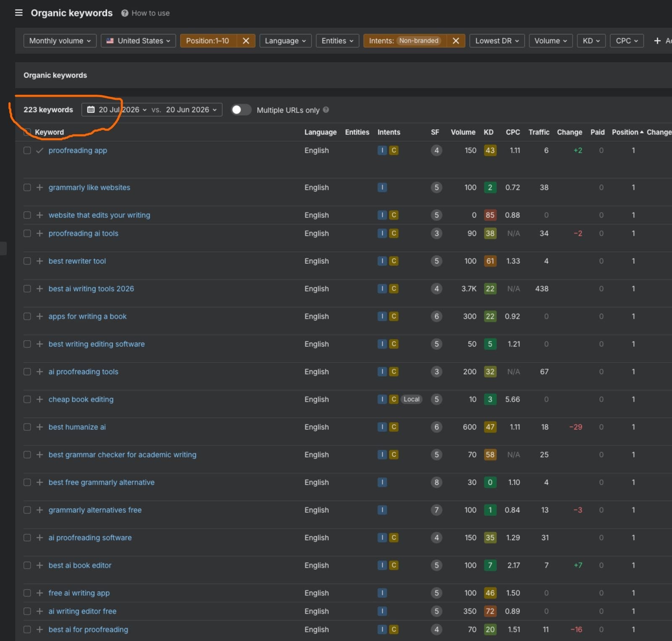The width and height of the screenshot is (672, 641).
Task: Remove the Non-branded intents filter
Action: pos(456,41)
